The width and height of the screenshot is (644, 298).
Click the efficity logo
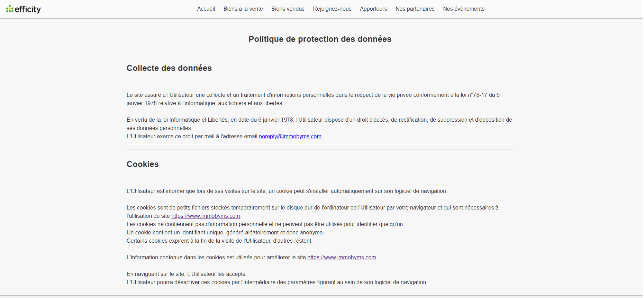(x=24, y=9)
